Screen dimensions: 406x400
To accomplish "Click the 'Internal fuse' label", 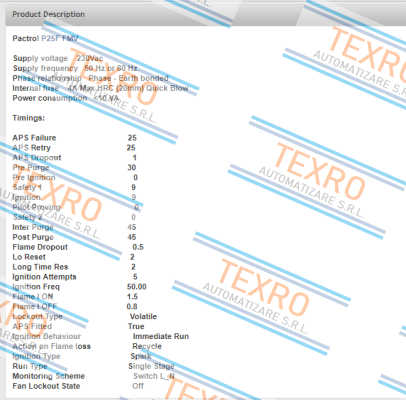I will coord(35,88).
